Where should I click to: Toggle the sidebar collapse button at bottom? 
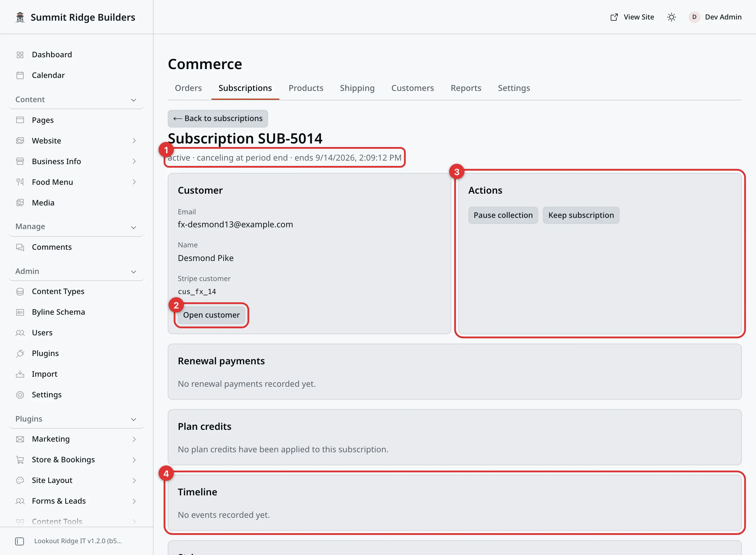tap(19, 541)
